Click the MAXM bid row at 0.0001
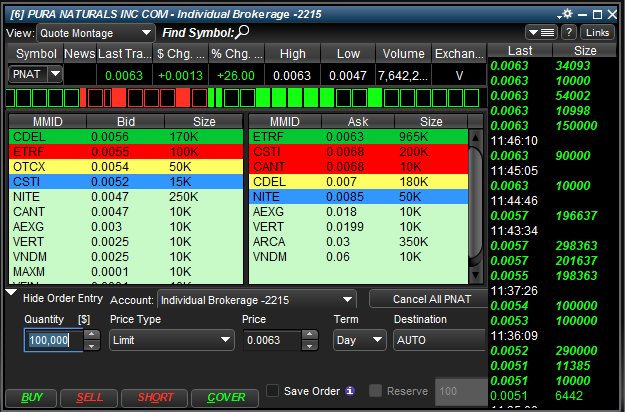 [x=126, y=272]
